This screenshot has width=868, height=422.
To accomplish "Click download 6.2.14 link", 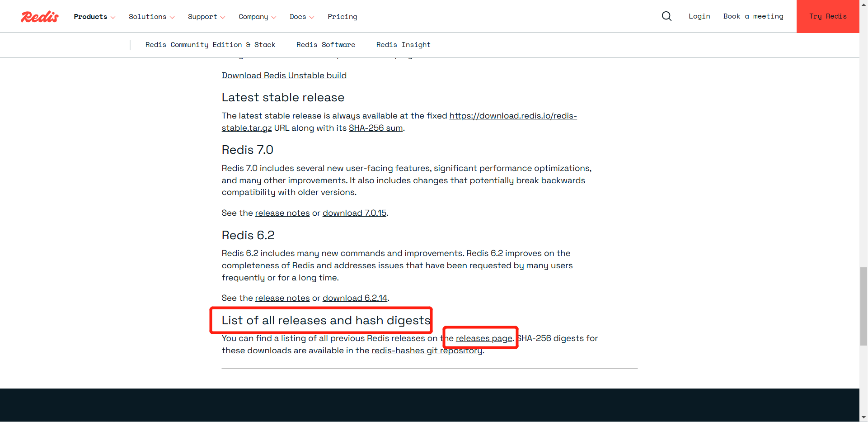I will pos(355,298).
